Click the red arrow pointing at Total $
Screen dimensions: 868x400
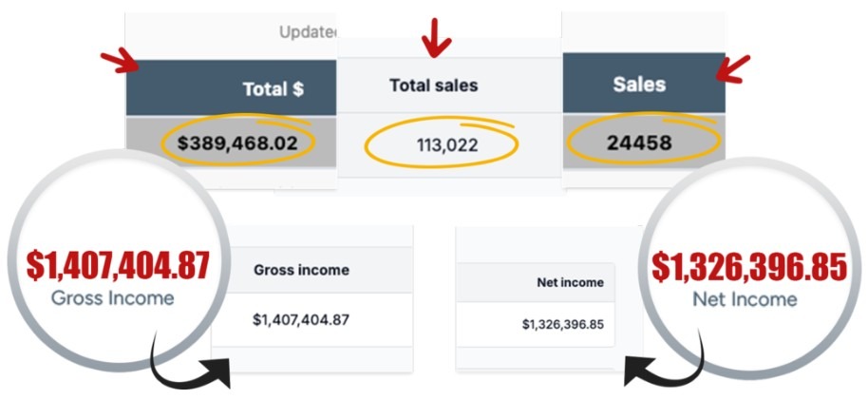tap(120, 62)
